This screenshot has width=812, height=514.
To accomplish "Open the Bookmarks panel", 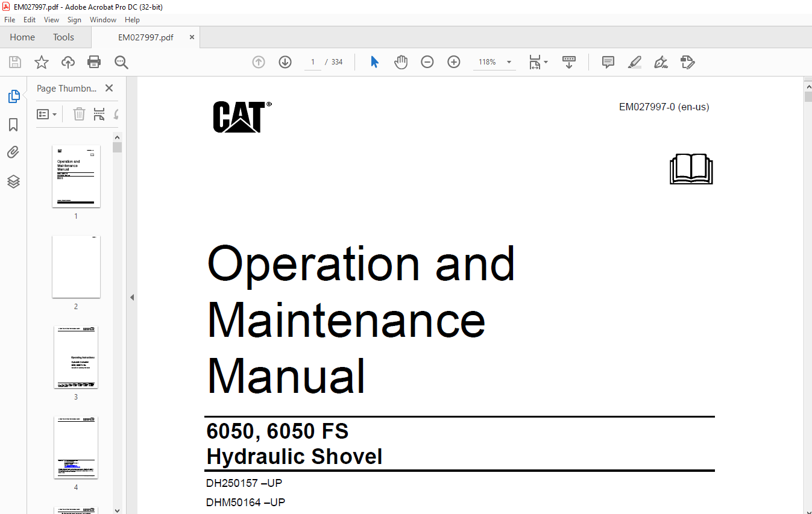I will (13, 125).
